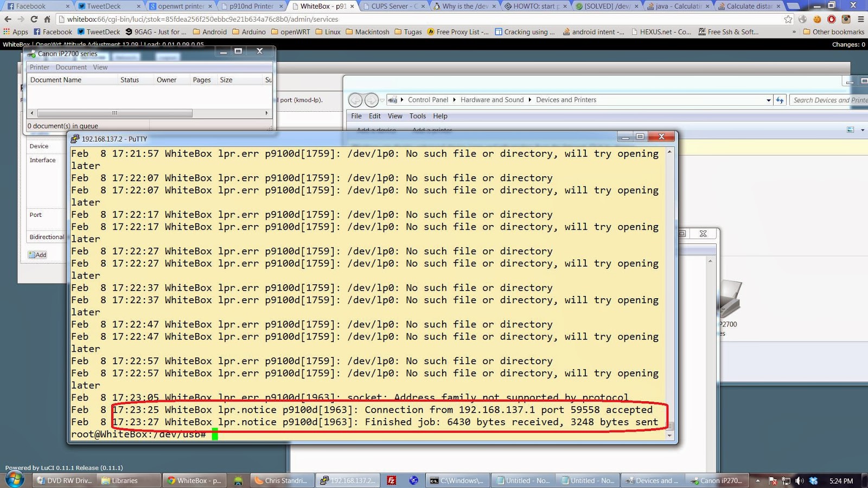Open Printer menu in Canon iP2700 window
This screenshot has height=488, width=868.
pyautogui.click(x=40, y=67)
